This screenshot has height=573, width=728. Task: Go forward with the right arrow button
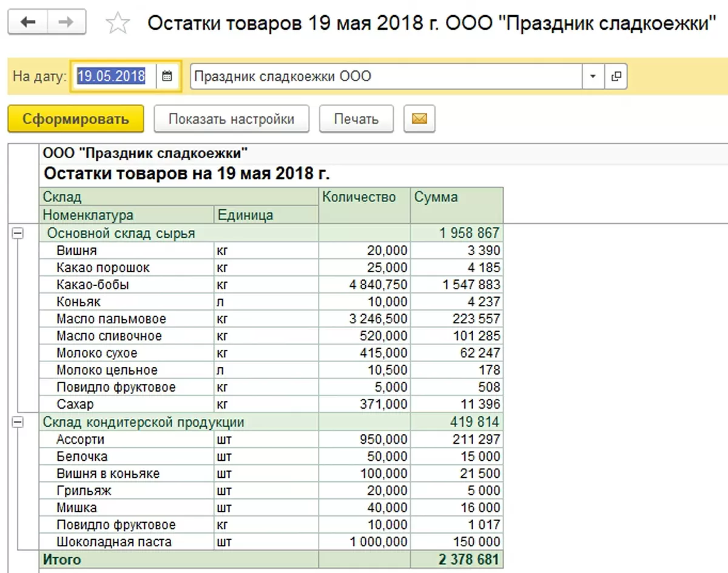(66, 23)
